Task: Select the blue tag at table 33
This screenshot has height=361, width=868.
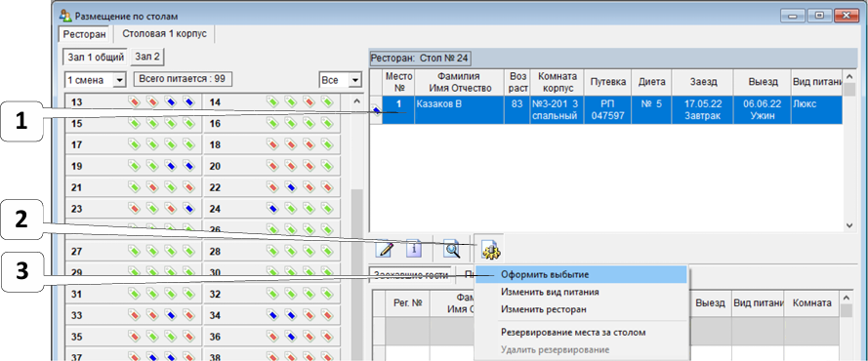Action: click(171, 316)
